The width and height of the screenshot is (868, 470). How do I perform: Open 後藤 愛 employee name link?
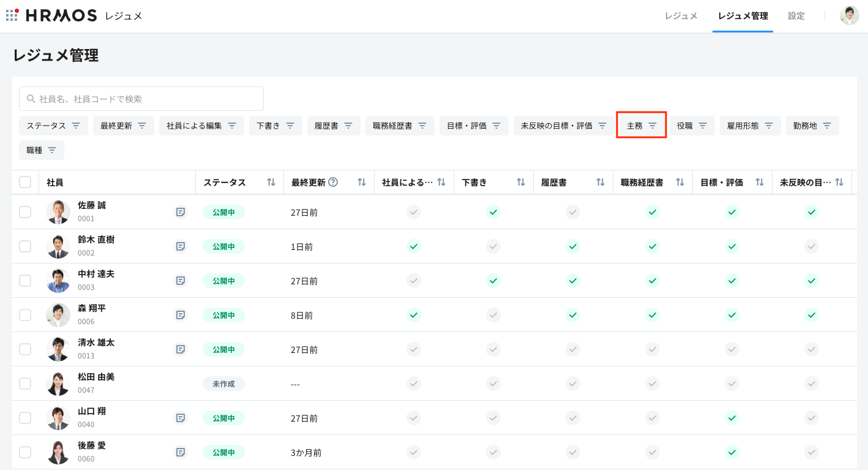(92, 445)
